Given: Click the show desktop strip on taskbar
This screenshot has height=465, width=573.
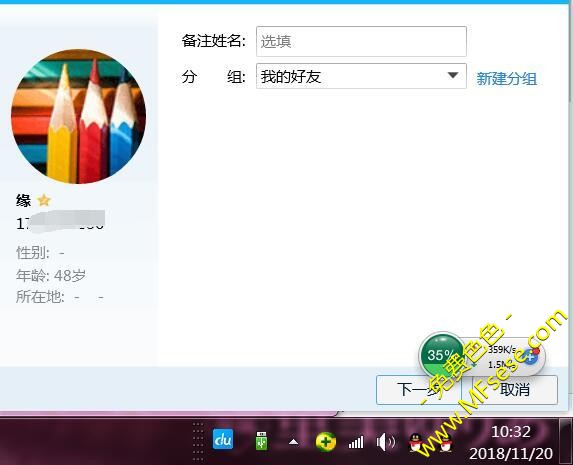Looking at the screenshot, I should (x=566, y=442).
